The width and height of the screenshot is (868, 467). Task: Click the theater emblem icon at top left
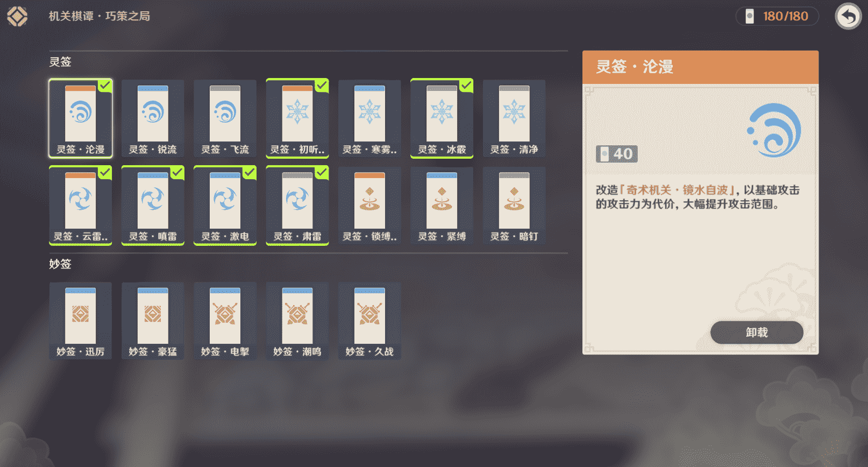(17, 16)
